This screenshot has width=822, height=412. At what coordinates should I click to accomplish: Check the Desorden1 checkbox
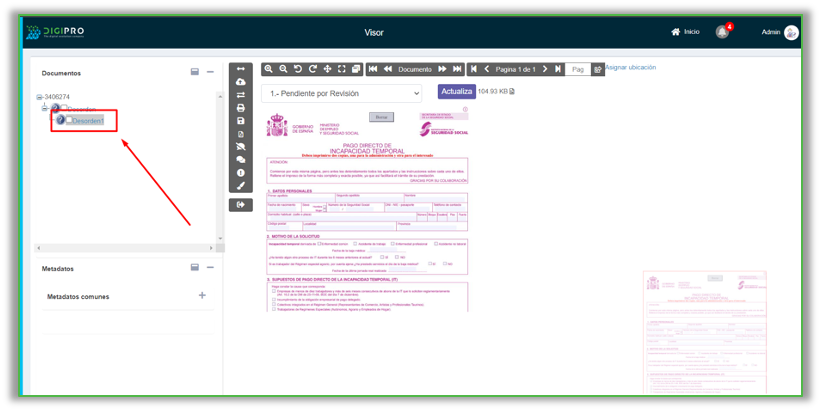tap(69, 121)
